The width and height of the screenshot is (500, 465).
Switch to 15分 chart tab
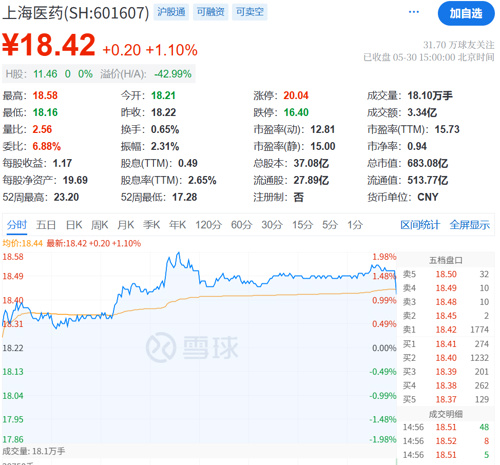[303, 225]
